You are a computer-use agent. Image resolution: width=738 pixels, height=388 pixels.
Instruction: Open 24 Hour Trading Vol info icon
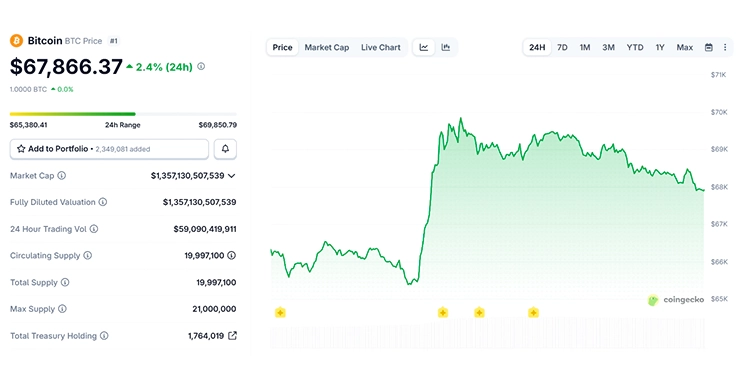point(94,229)
